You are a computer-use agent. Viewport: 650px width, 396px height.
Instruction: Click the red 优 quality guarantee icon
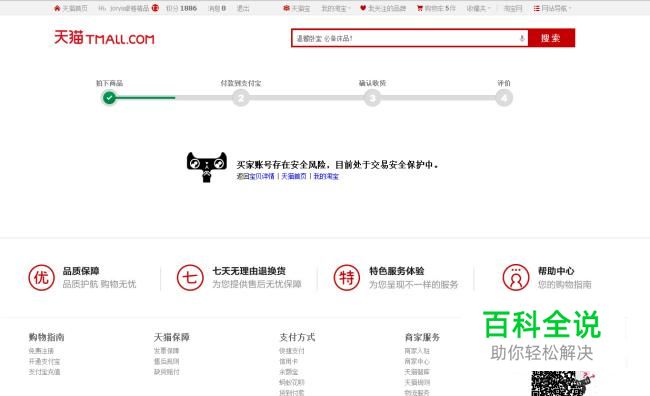pos(41,277)
